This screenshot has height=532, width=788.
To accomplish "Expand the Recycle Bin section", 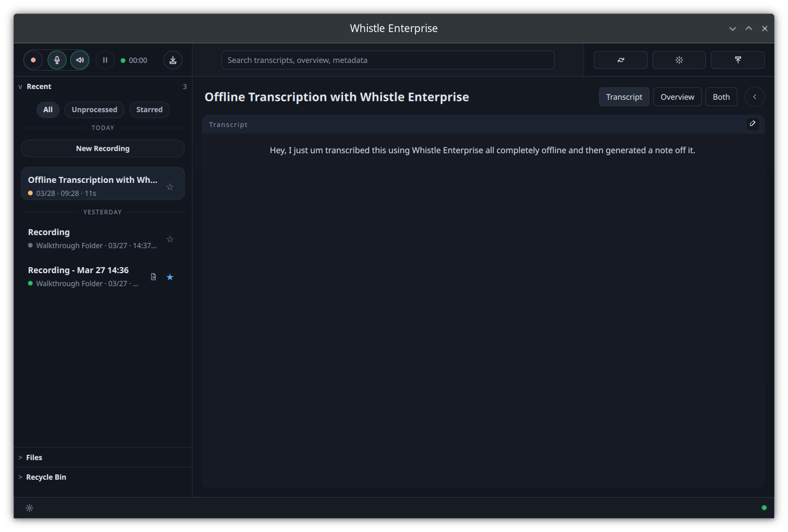I will pos(20,477).
